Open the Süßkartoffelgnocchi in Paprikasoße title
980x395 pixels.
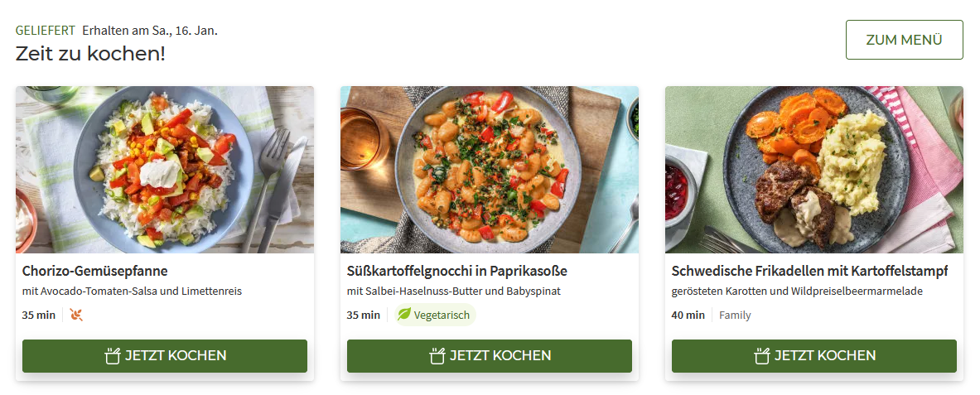457,272
